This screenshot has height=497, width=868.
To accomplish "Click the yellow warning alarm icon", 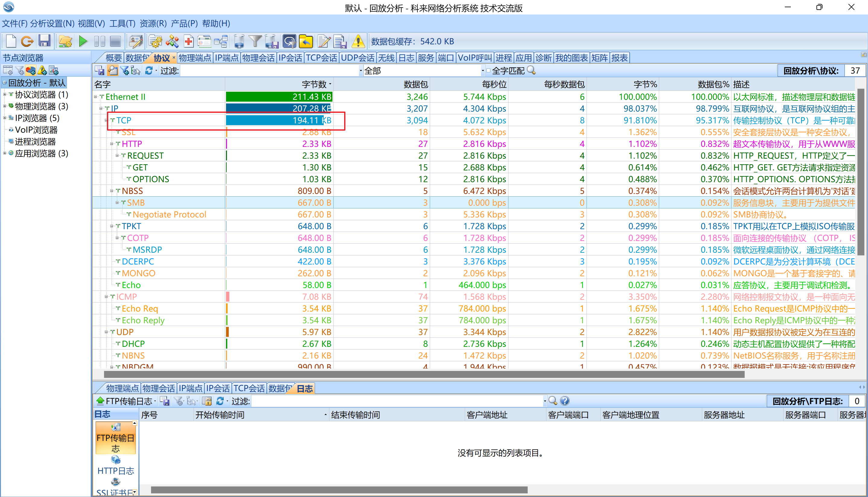I will coord(358,41).
